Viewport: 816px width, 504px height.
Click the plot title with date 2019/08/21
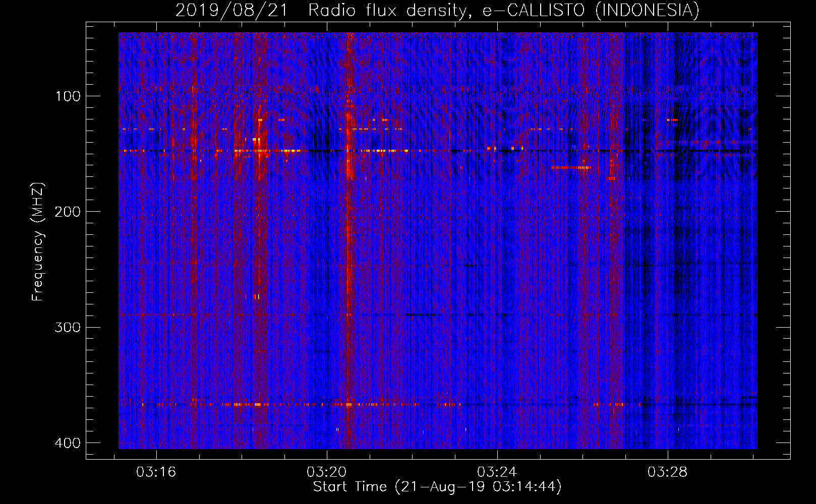pyautogui.click(x=437, y=10)
